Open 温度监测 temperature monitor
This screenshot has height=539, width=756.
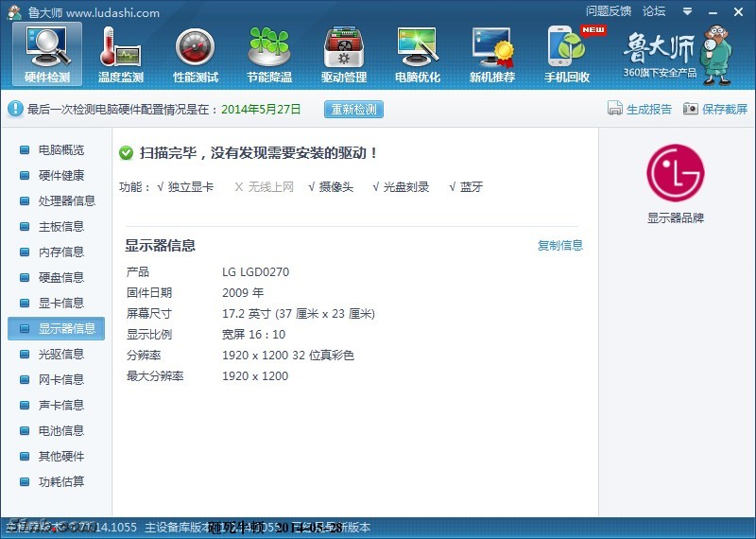(121, 54)
